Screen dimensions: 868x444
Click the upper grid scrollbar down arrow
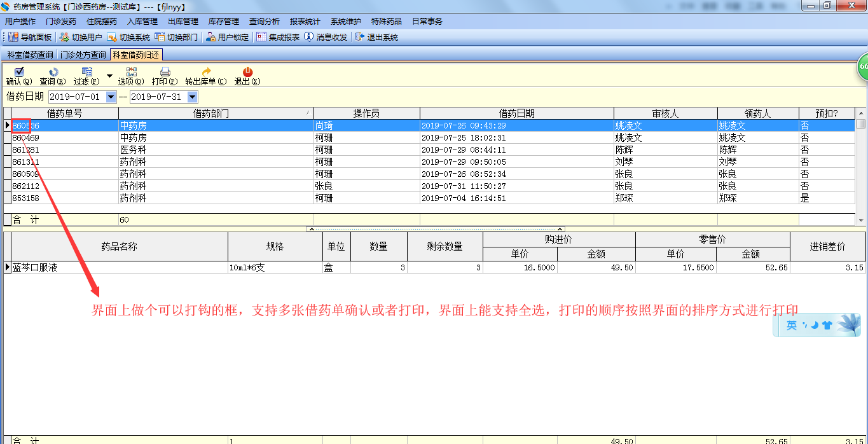(861, 220)
